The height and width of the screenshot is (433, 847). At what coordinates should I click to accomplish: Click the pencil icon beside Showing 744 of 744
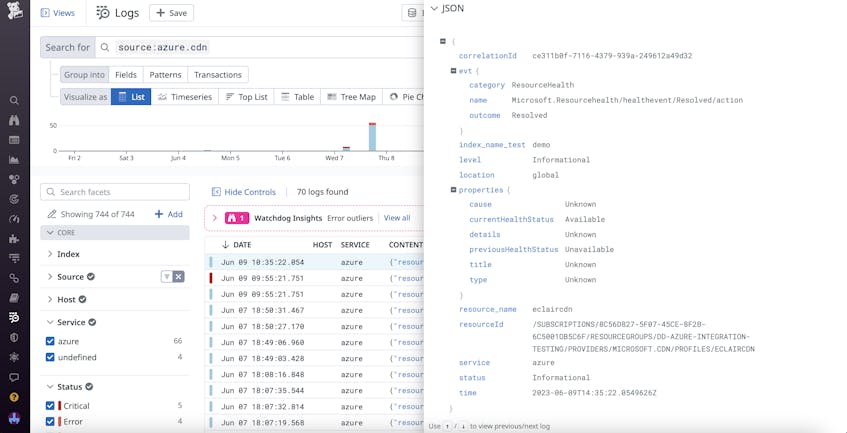pyautogui.click(x=52, y=214)
